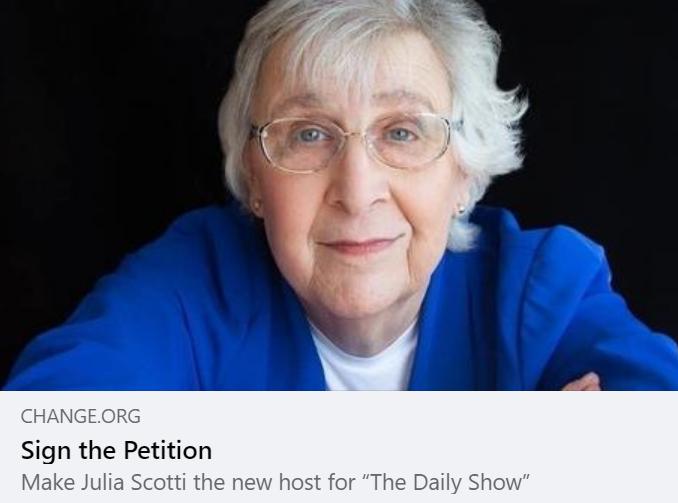Click the name Julia Scotti in description
The height and width of the screenshot is (503, 678).
(x=134, y=482)
